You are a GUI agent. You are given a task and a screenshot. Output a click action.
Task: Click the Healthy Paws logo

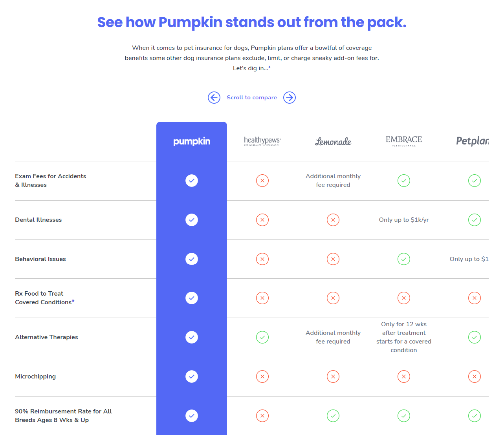(x=262, y=141)
